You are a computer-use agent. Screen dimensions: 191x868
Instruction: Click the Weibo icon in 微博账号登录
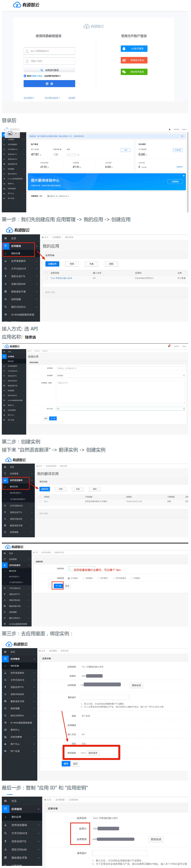coord(124,60)
